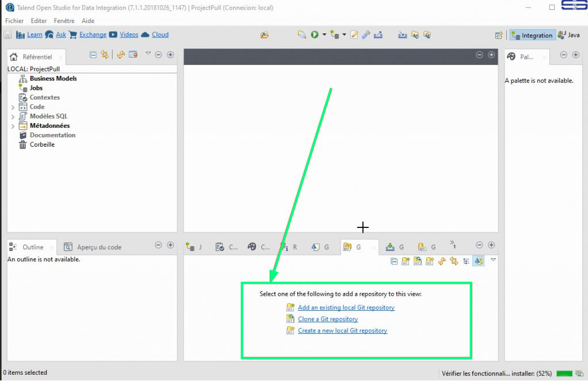The image size is (588, 381).
Task: Click Clone Git repository toolbar icon
Action: point(417,261)
